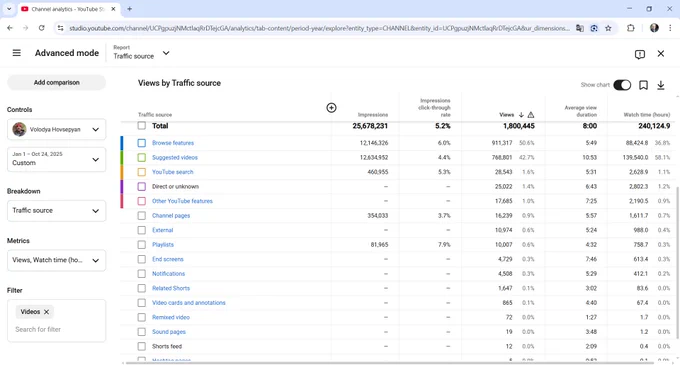Open the Suggested videos link

175,157
